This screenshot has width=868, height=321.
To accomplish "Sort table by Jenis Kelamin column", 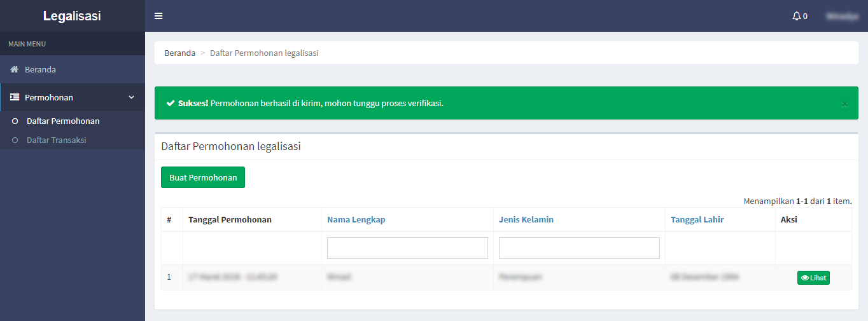I will click(526, 219).
